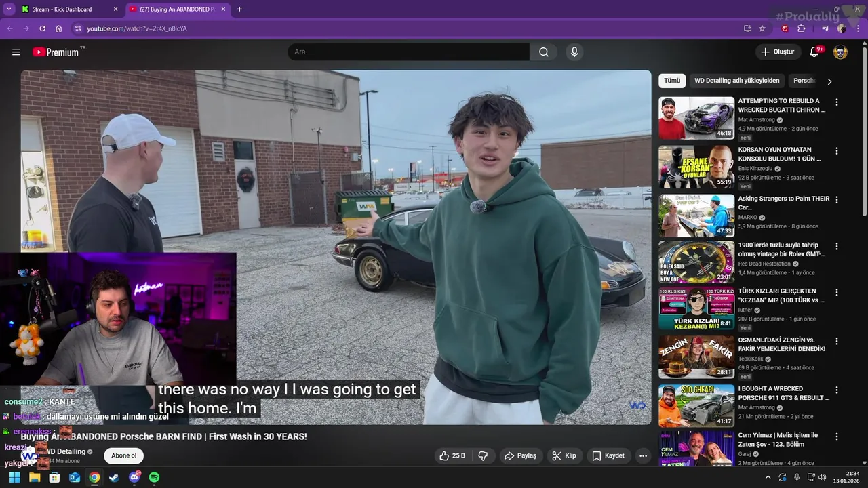868x488 pixels.
Task: Open options menu for Rolex GMT video
Action: 837,247
